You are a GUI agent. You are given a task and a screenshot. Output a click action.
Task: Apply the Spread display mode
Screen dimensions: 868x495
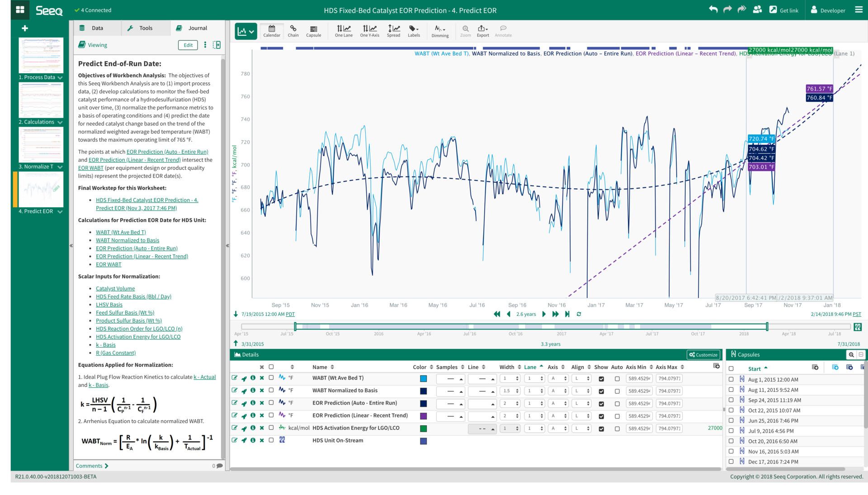coord(394,31)
